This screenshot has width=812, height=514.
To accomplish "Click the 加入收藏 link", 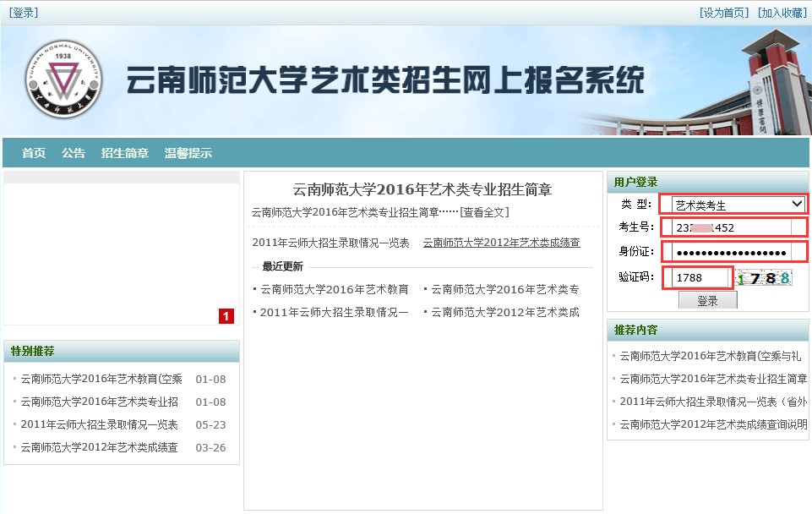I will 782,13.
